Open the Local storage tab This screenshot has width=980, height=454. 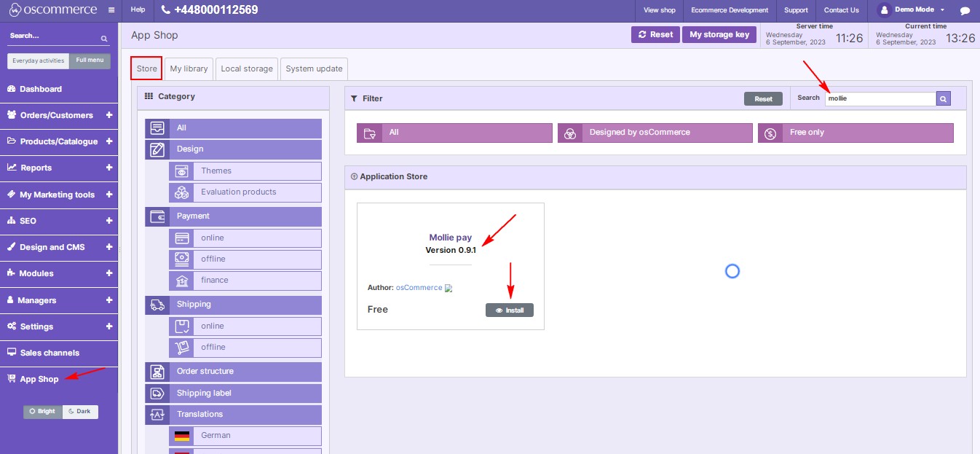point(247,69)
